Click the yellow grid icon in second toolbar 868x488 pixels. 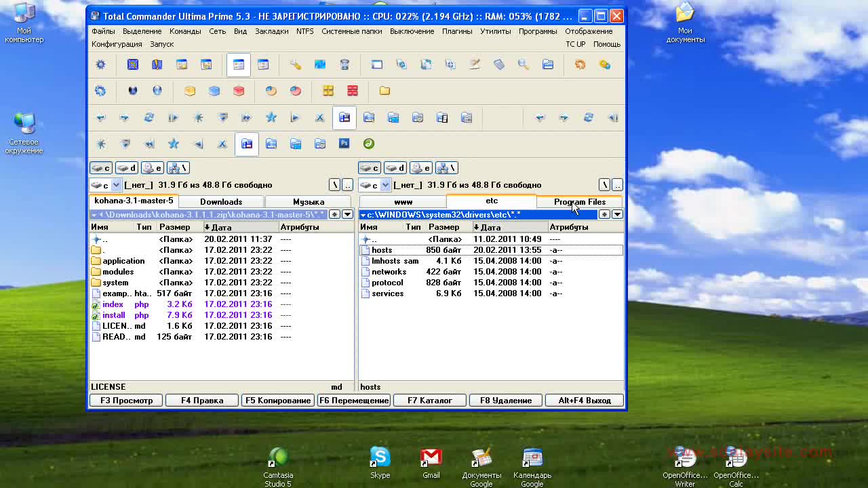tap(328, 91)
